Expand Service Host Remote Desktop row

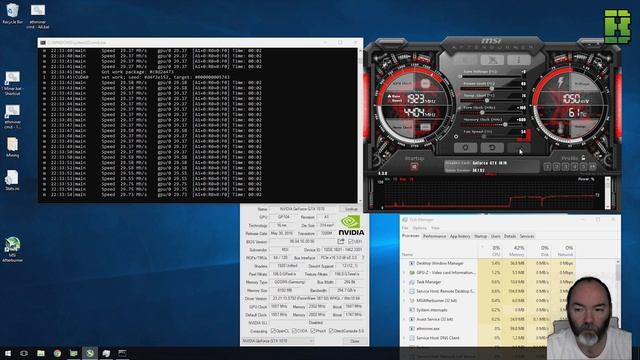pos(404,291)
